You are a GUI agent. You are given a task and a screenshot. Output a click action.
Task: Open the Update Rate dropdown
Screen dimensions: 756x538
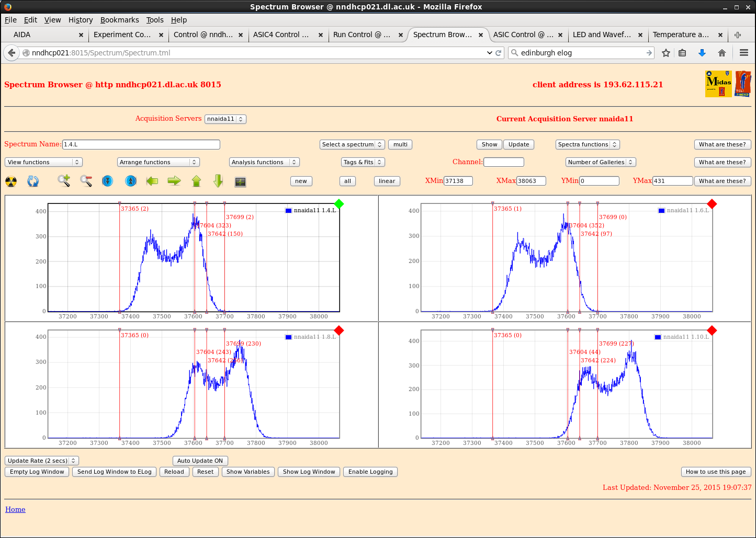coord(42,461)
